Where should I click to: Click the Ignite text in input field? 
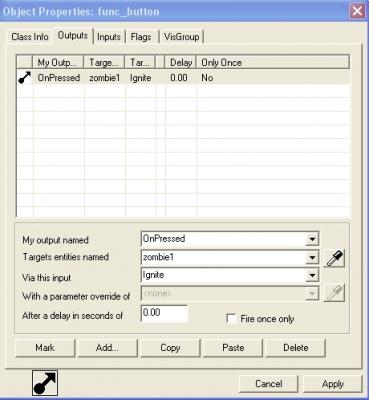[x=153, y=275]
